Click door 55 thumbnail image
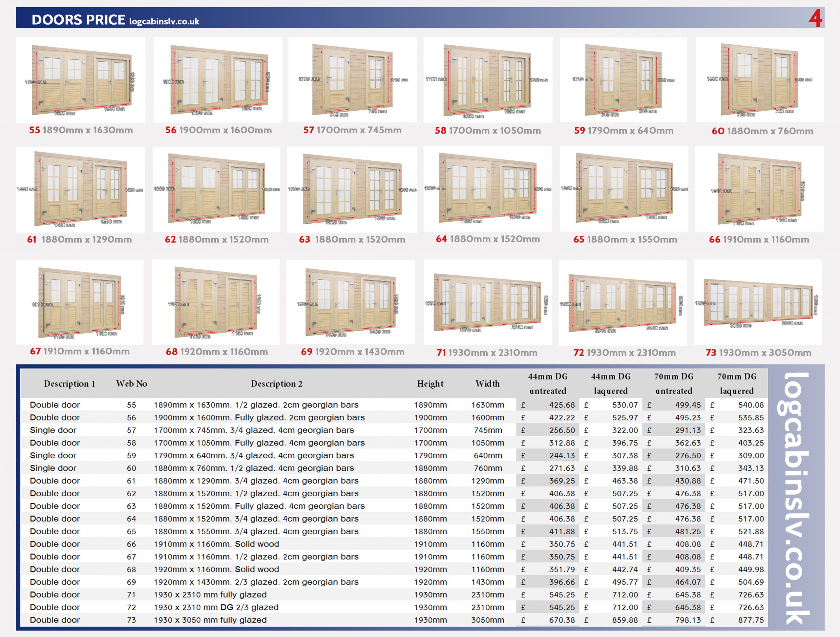 pos(80,80)
